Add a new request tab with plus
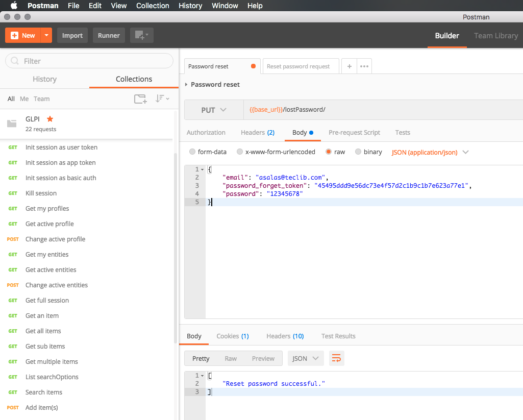Screen dimensions: 523x420 pyautogui.click(x=349, y=66)
